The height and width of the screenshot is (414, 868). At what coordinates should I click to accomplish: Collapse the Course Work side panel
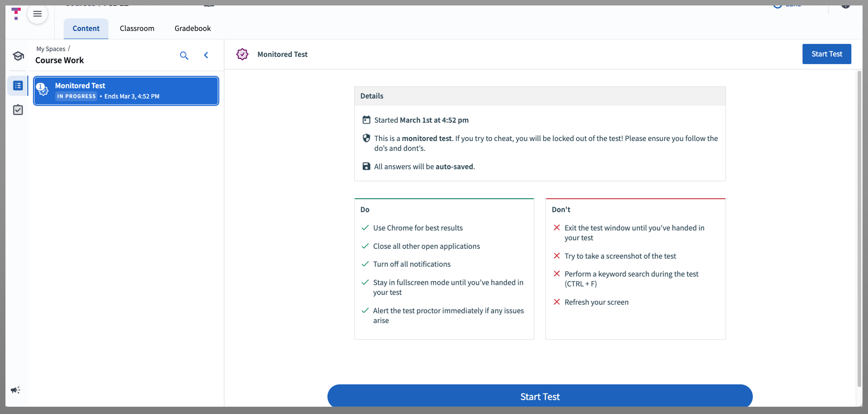206,56
